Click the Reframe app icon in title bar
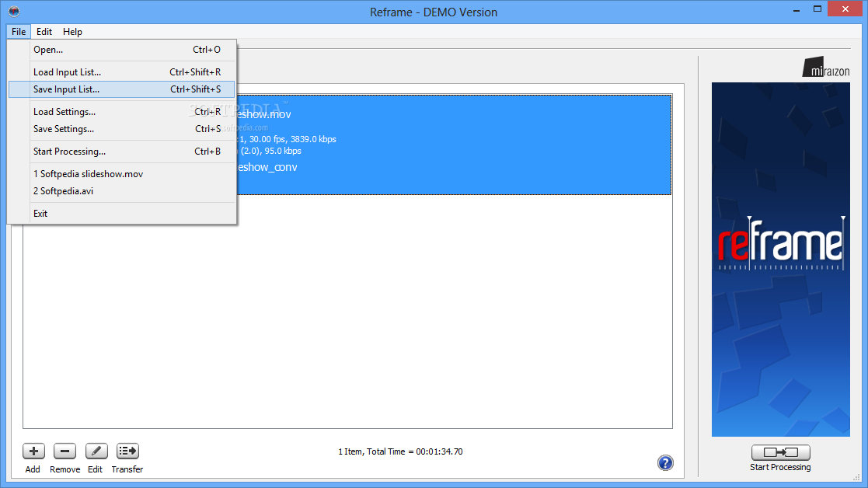The image size is (868, 488). (14, 11)
